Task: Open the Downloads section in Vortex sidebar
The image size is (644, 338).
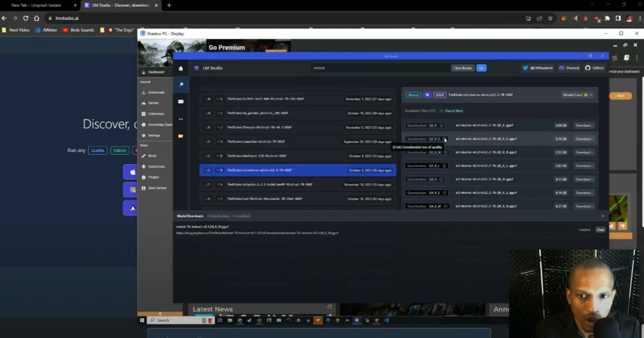Action: [154, 92]
